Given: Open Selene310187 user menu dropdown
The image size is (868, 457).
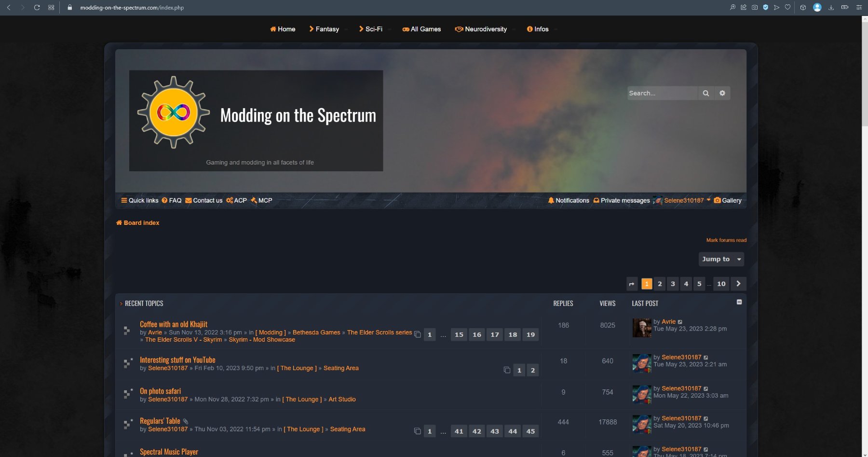Looking at the screenshot, I should [708, 200].
